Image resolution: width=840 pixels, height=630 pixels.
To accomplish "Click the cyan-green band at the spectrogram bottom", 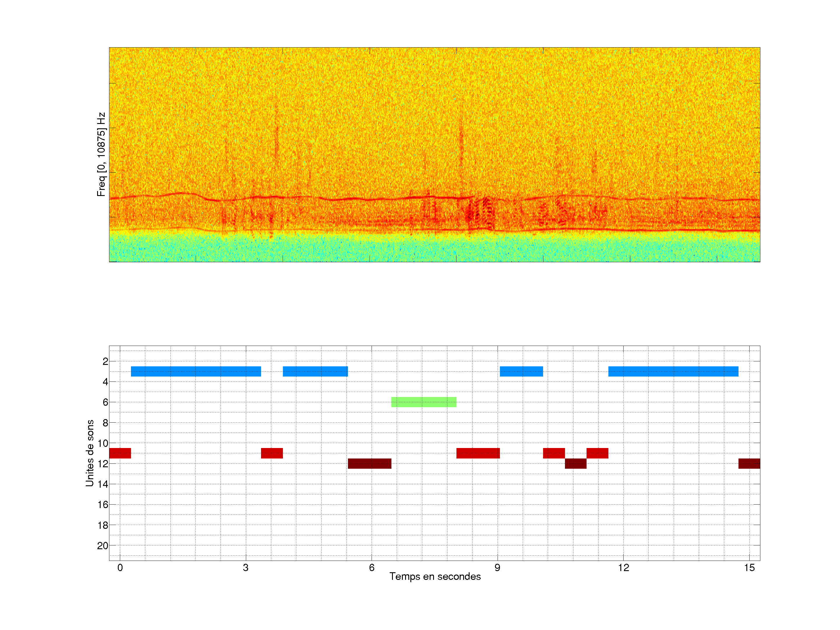I will [x=434, y=249].
